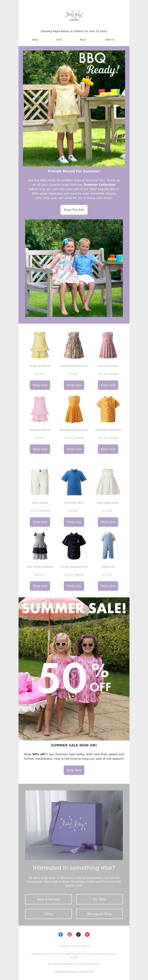Open the Girls navigation link
The image size is (148, 980).
tap(59, 40)
